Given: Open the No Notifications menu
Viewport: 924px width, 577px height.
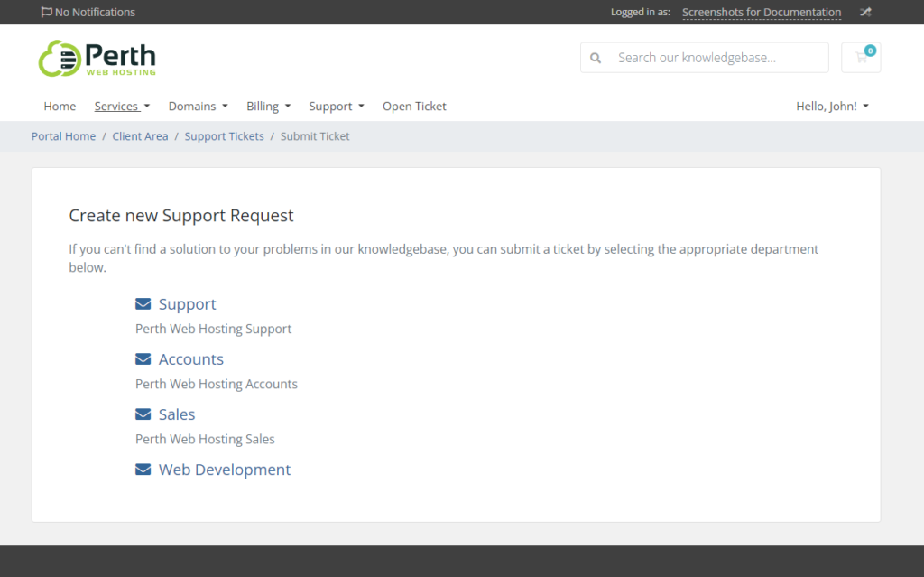Looking at the screenshot, I should click(88, 12).
